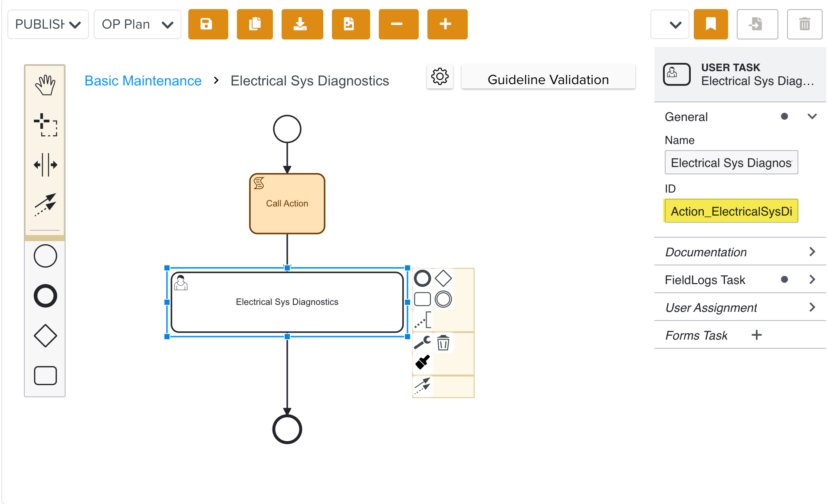827x504 pixels.
Task: Click the Name input field
Action: (731, 163)
